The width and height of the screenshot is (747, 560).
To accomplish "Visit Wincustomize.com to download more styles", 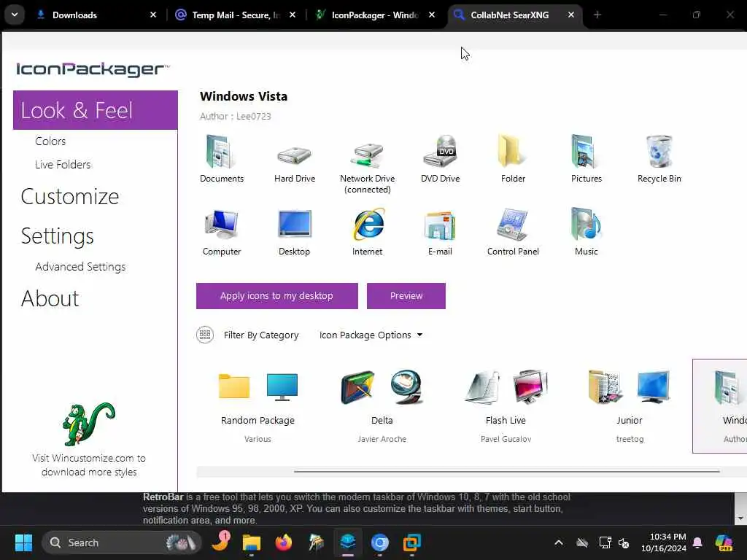I will coord(89,464).
